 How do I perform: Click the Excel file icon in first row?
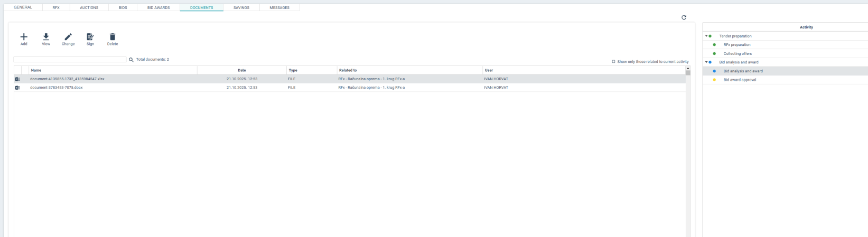click(x=17, y=79)
